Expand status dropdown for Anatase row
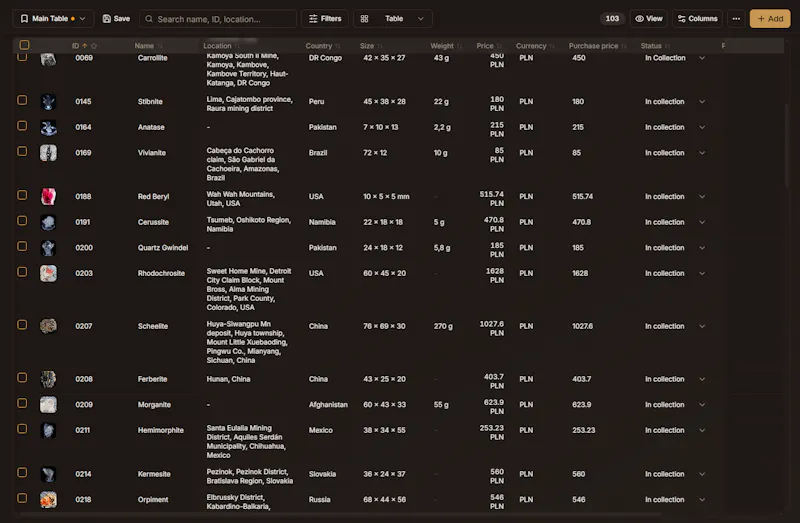Image resolution: width=800 pixels, height=523 pixels. tap(702, 128)
